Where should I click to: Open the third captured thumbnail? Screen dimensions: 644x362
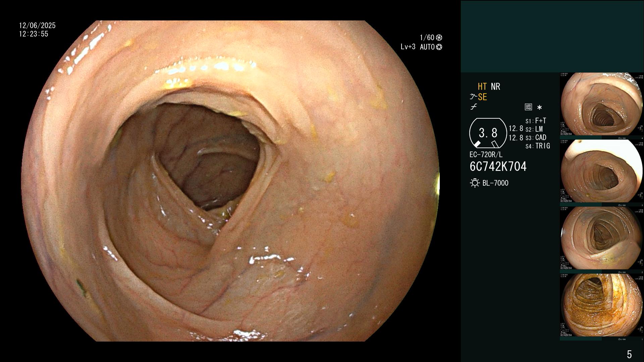pos(601,238)
